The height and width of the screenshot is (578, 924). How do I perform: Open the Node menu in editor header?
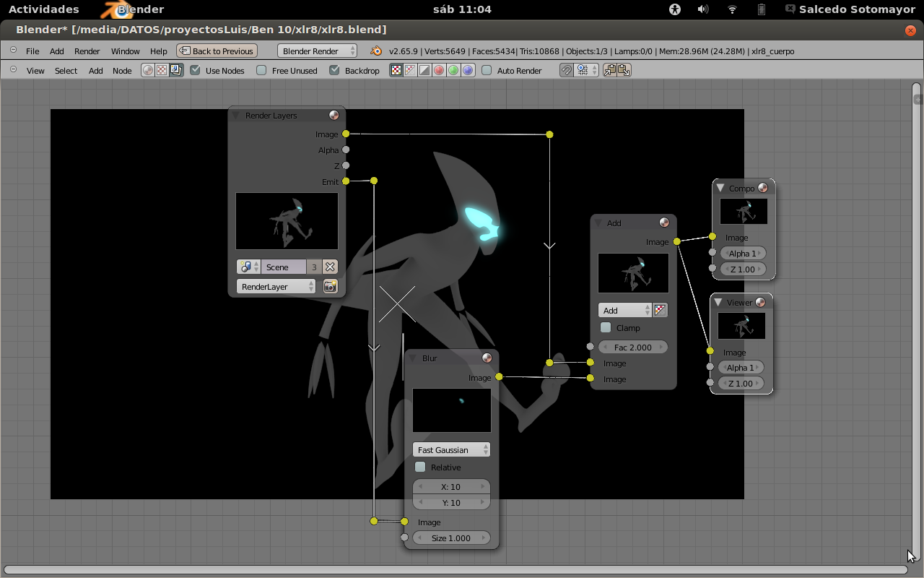coord(122,71)
